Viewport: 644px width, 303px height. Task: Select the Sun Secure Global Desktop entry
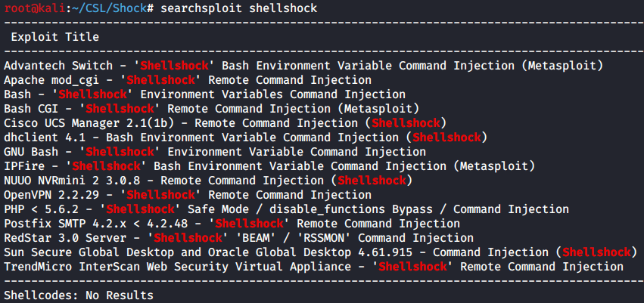click(x=317, y=252)
